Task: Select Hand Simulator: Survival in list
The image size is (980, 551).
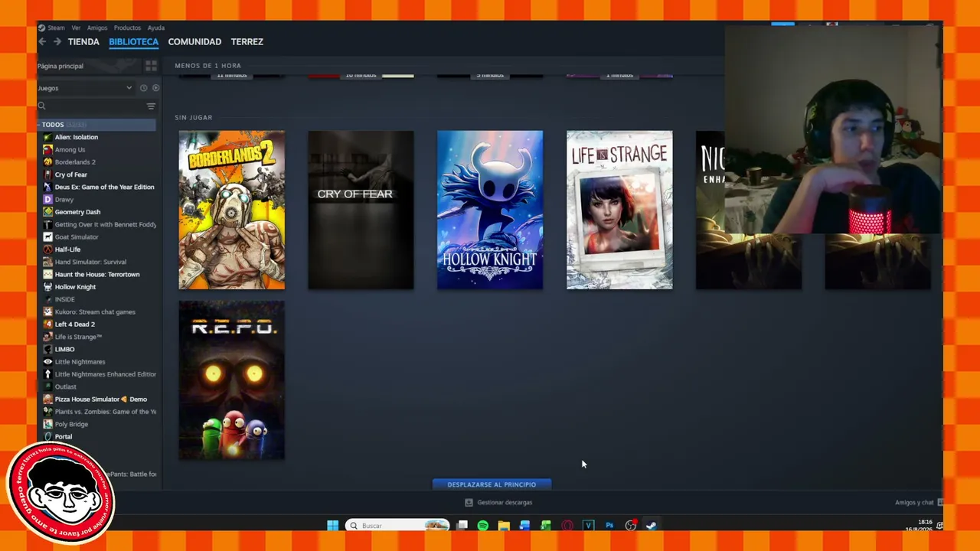Action: [x=90, y=262]
